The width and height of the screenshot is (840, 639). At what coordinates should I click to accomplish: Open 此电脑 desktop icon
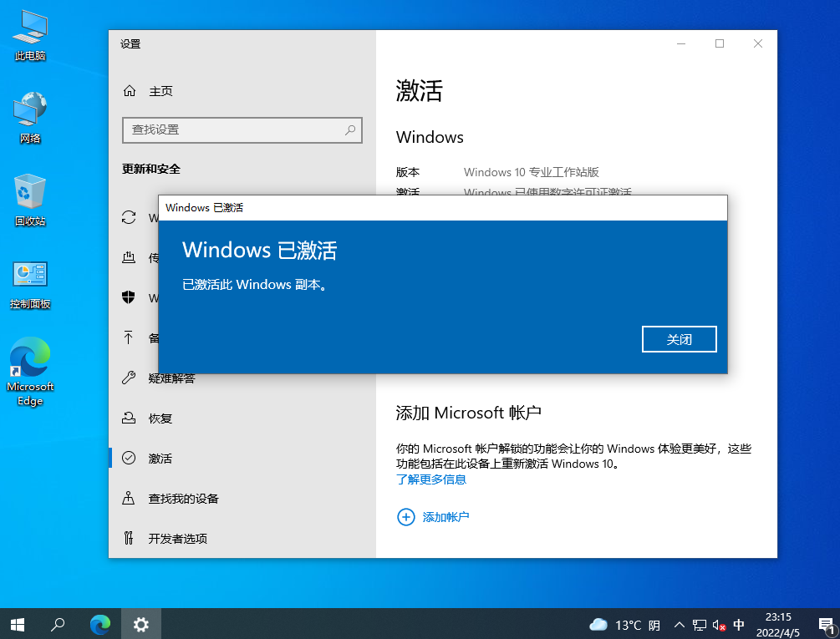[30, 35]
